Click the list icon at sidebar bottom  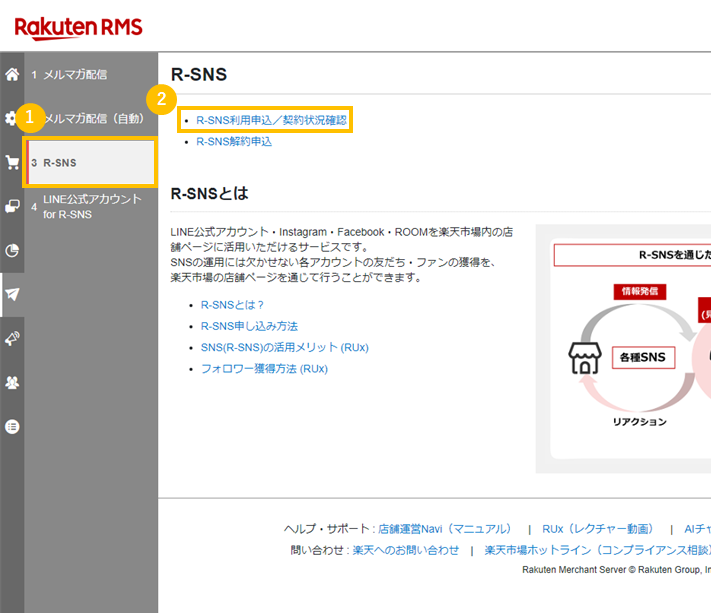(x=12, y=426)
